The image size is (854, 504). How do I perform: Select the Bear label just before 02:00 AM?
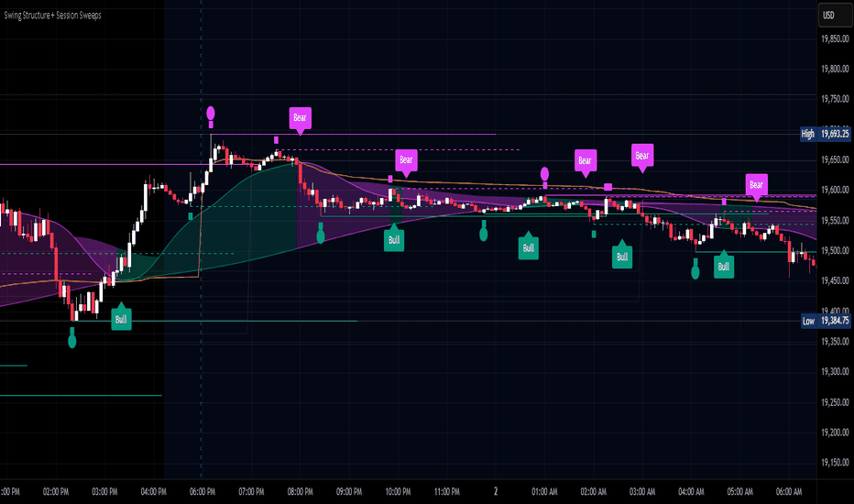[586, 162]
